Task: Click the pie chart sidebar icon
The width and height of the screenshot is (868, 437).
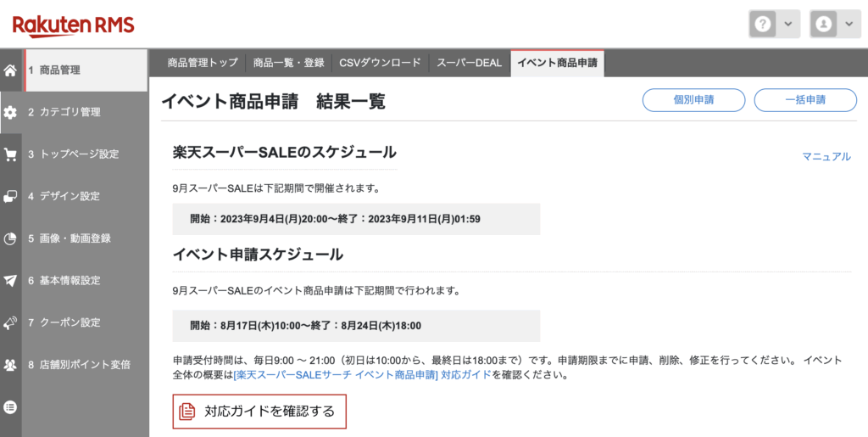Action: (x=10, y=238)
